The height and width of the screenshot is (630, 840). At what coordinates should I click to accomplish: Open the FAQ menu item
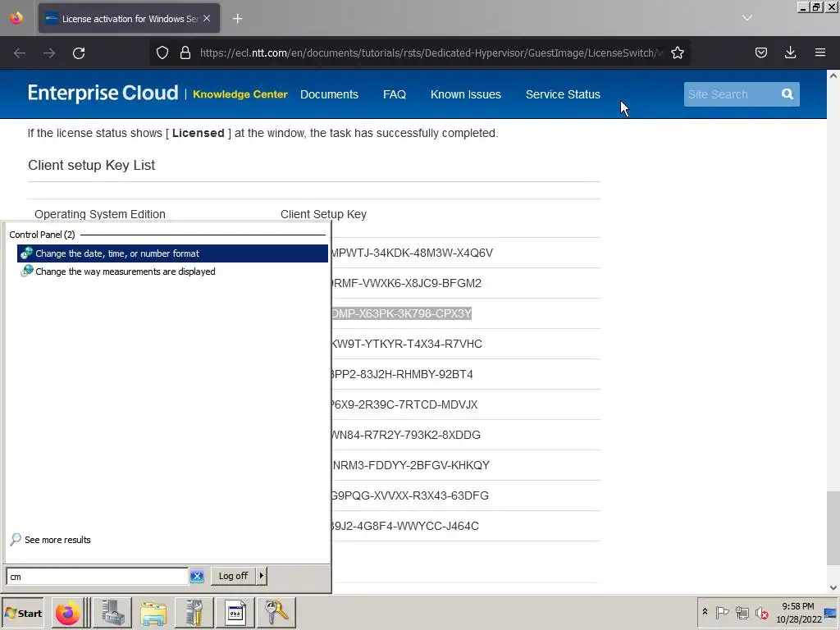pos(395,94)
